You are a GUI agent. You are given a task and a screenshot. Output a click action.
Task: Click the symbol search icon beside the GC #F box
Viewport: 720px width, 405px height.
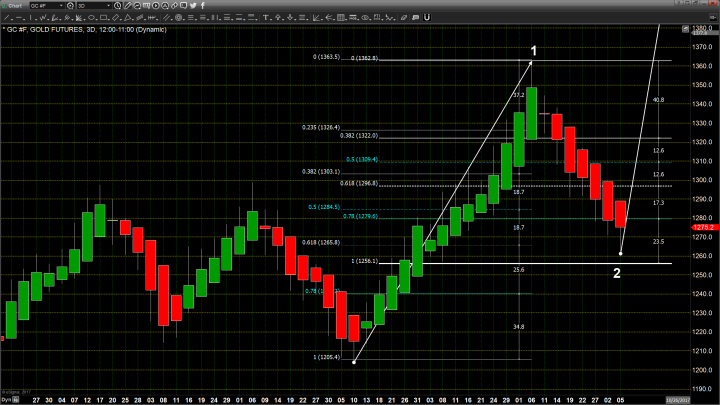coord(70,6)
